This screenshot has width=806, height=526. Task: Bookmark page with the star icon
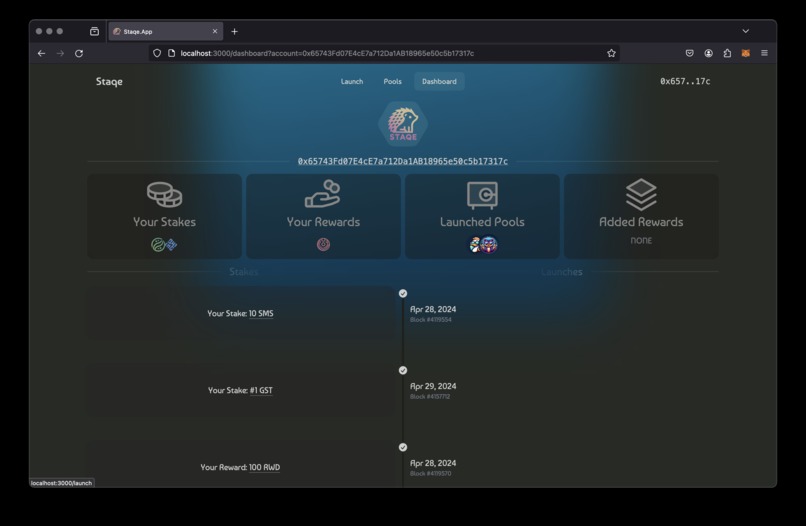pyautogui.click(x=611, y=53)
